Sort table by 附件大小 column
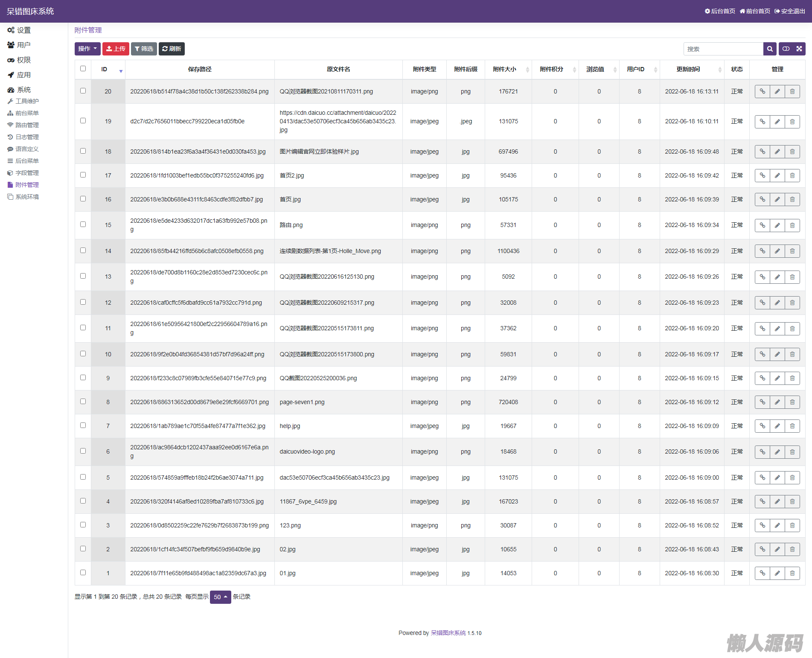The width and height of the screenshot is (812, 658). pyautogui.click(x=508, y=70)
